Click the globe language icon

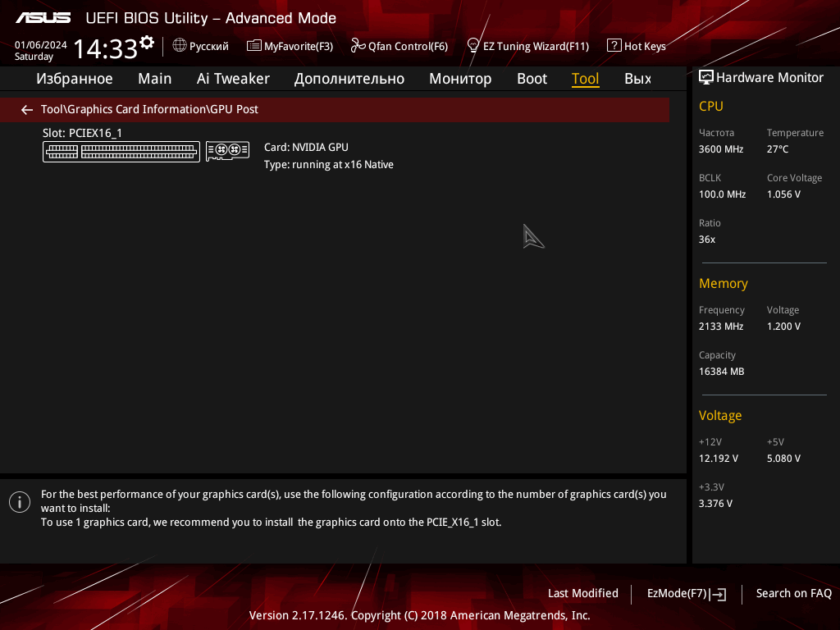pos(180,46)
